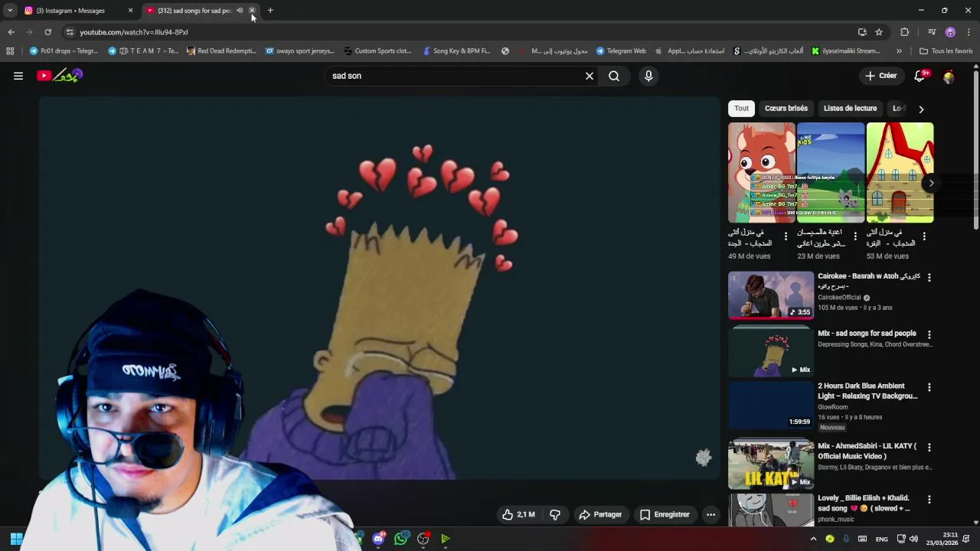Select the Tout filter chip
Viewport: 980px width, 551px height.
coord(741,109)
